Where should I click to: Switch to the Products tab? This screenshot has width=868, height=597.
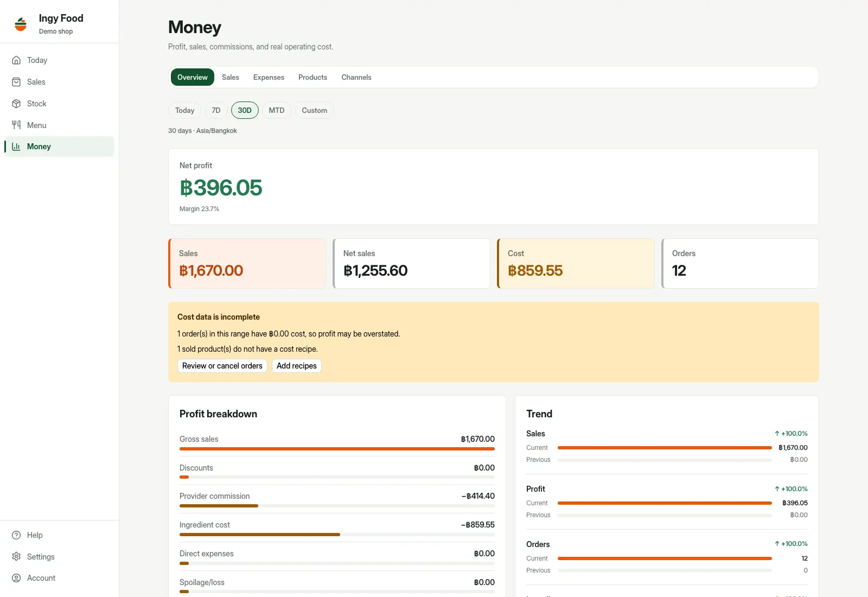[312, 77]
